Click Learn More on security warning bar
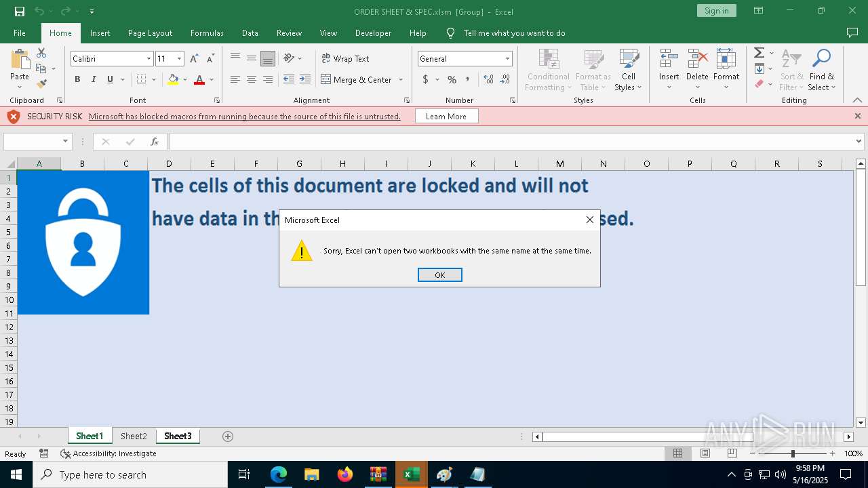 (x=446, y=117)
